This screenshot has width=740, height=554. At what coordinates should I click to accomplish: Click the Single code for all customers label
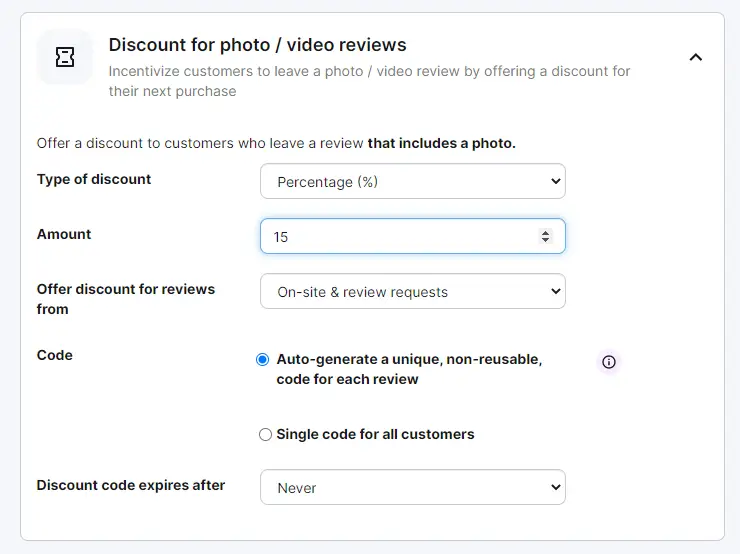coord(375,434)
